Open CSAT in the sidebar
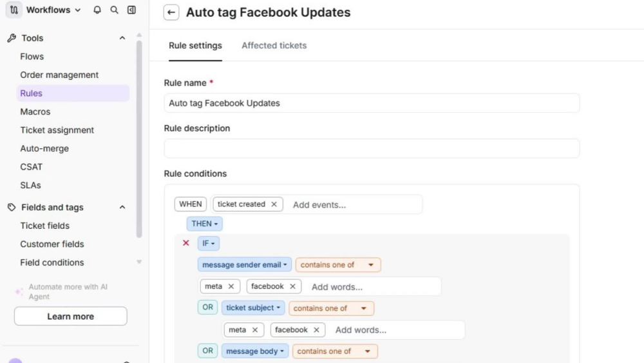Viewport: 644px width, 363px height. pos(31,167)
